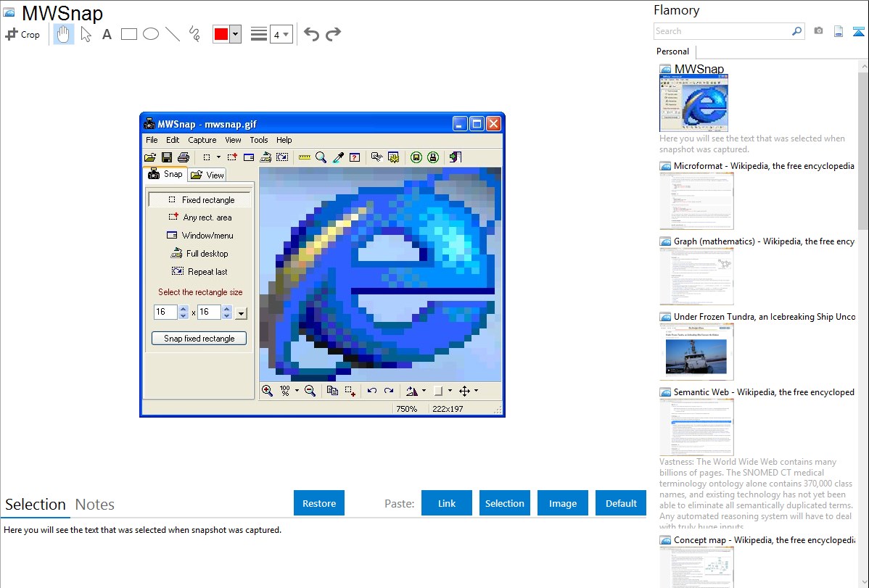Click the paste Image button

pos(562,503)
